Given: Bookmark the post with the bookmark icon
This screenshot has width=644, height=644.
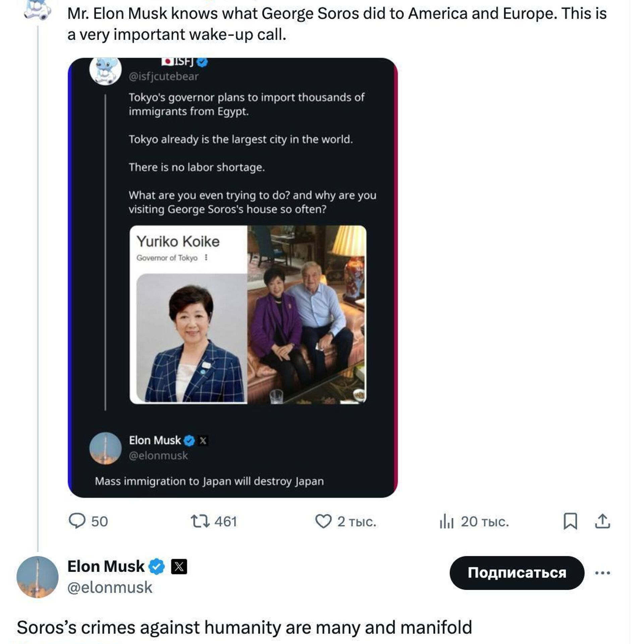Looking at the screenshot, I should point(570,521).
